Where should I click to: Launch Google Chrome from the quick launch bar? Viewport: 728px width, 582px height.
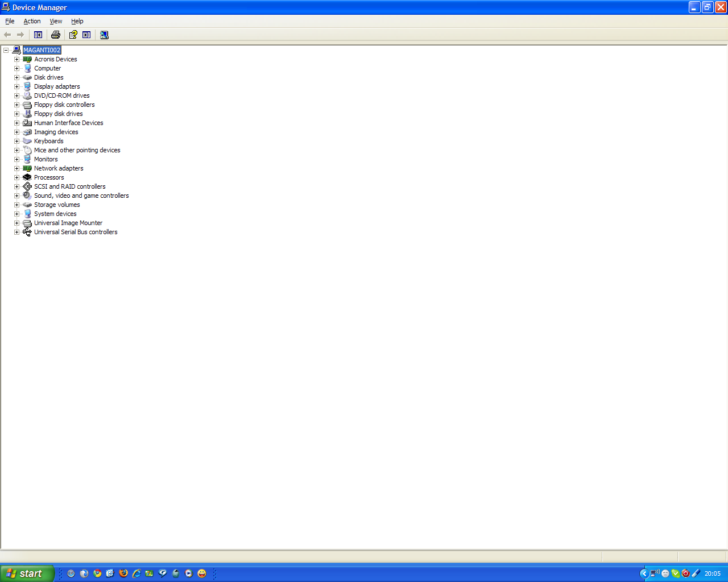[97, 573]
